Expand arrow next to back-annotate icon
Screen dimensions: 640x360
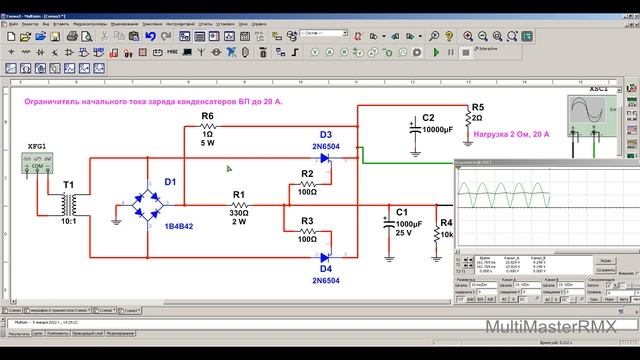384,36
